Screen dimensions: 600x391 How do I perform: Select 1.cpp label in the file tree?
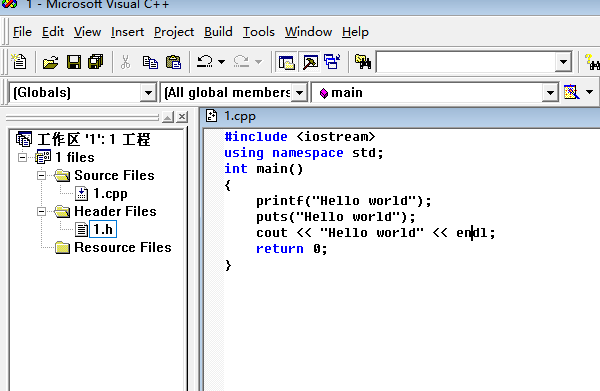point(110,194)
